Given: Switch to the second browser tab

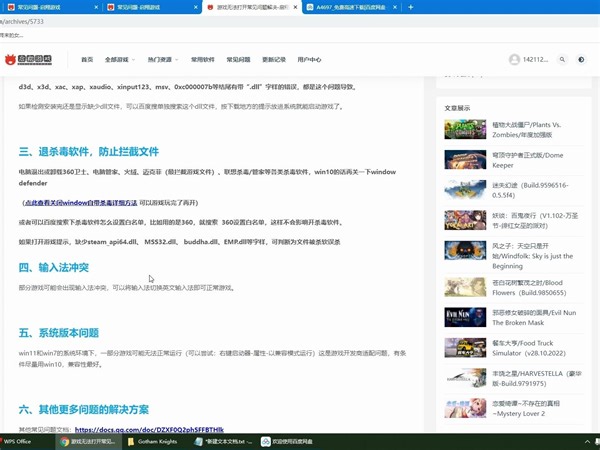Looking at the screenshot, I should (151, 7).
